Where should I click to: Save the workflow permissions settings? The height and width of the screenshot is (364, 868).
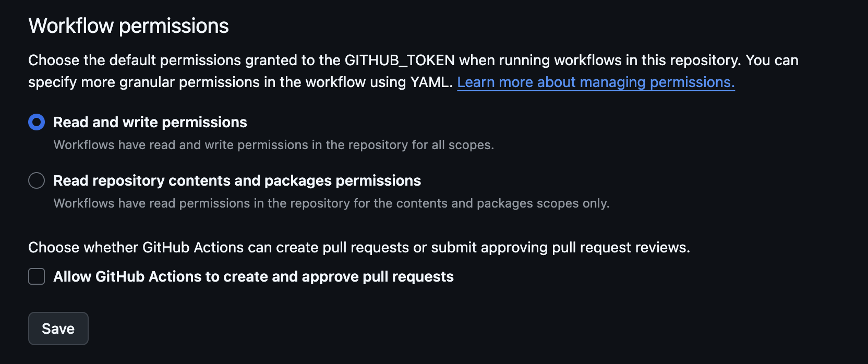[x=58, y=329]
